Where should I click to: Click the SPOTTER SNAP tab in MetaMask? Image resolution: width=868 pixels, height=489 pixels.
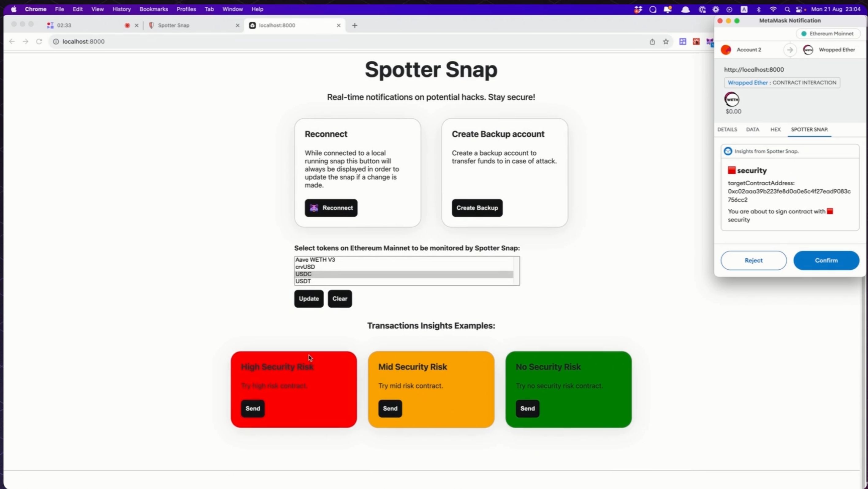(x=809, y=129)
